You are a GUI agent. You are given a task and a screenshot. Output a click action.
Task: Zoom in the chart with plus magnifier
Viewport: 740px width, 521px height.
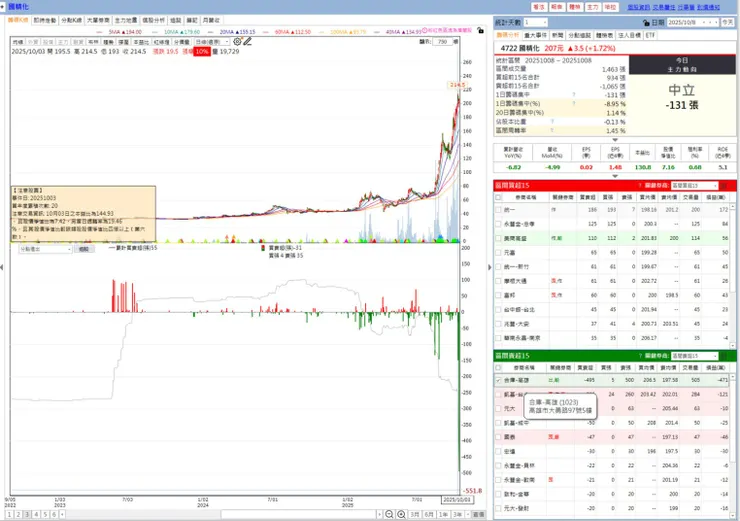pyautogui.click(x=401, y=514)
